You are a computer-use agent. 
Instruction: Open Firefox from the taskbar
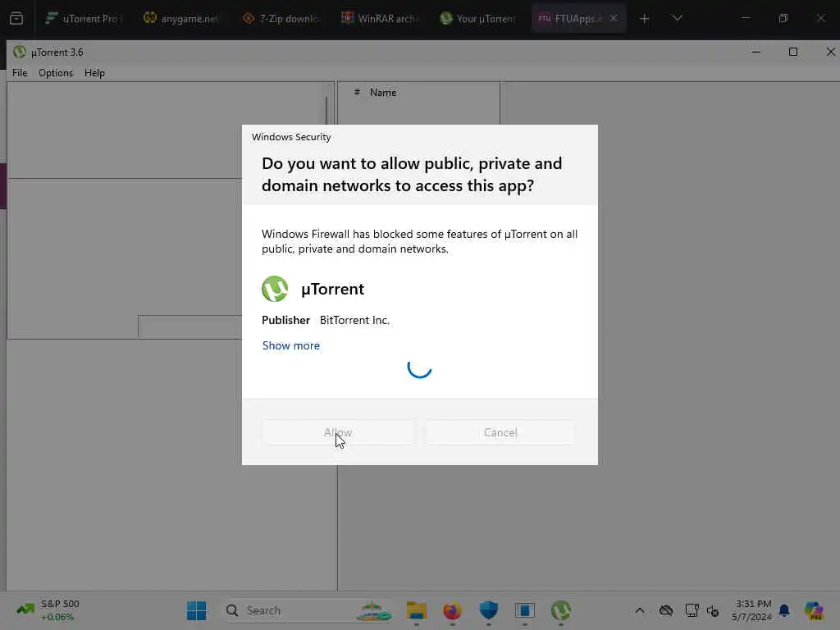[453, 610]
